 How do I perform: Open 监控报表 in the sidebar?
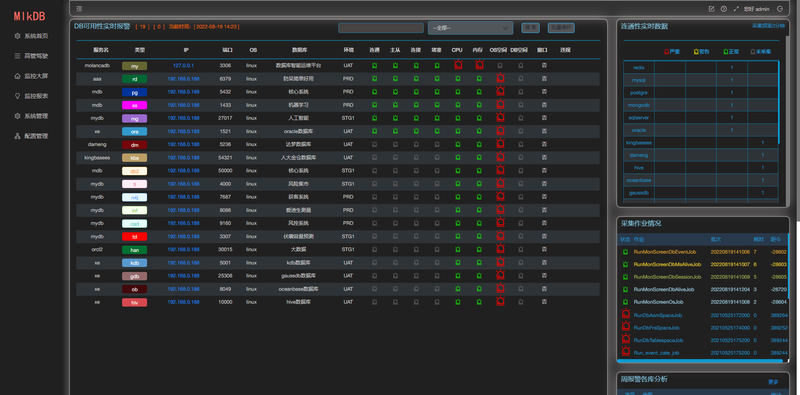pos(31,96)
